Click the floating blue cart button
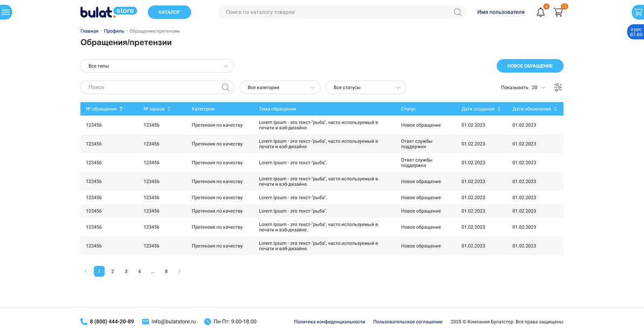Image resolution: width=644 pixels, height=336 pixels. 638,12
